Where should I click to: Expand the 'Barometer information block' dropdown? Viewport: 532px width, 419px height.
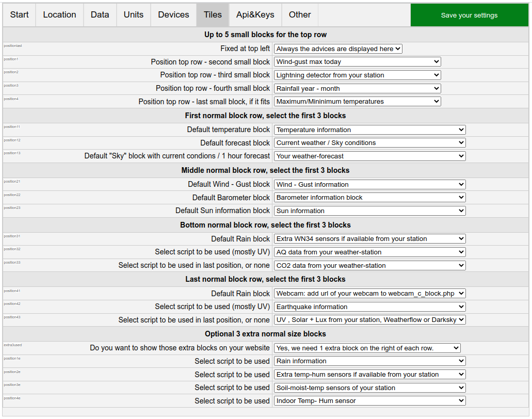[x=370, y=198]
